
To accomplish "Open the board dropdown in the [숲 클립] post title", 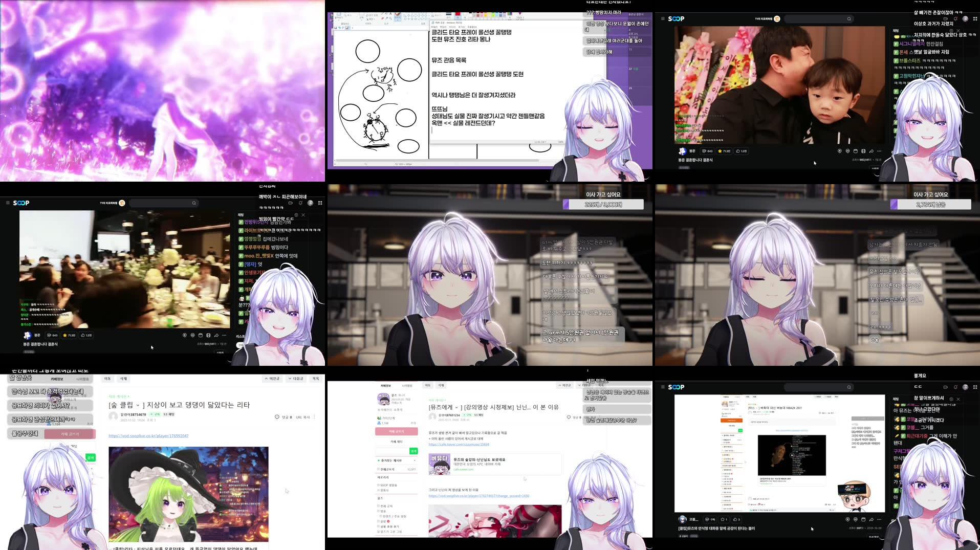I will pos(138,405).
